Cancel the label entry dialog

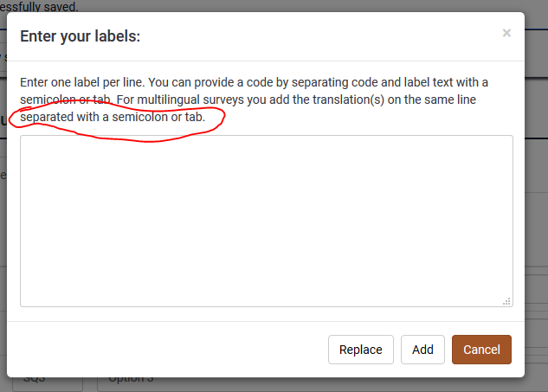tap(481, 350)
